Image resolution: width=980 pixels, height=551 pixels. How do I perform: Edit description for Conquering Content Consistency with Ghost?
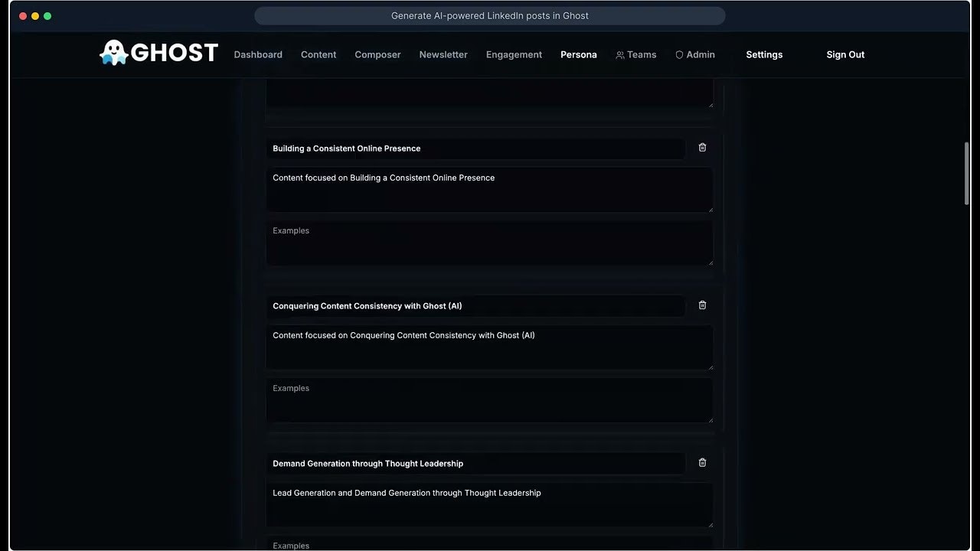coord(489,347)
